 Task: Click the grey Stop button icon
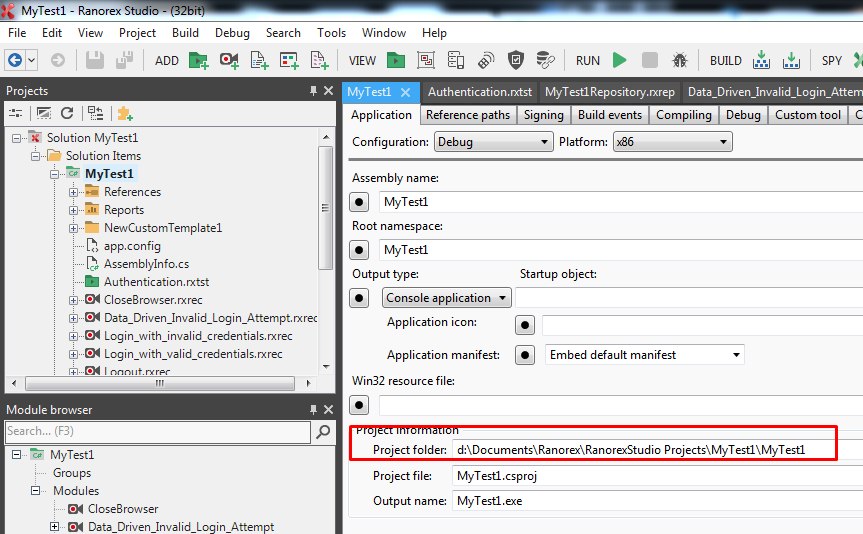[650, 60]
